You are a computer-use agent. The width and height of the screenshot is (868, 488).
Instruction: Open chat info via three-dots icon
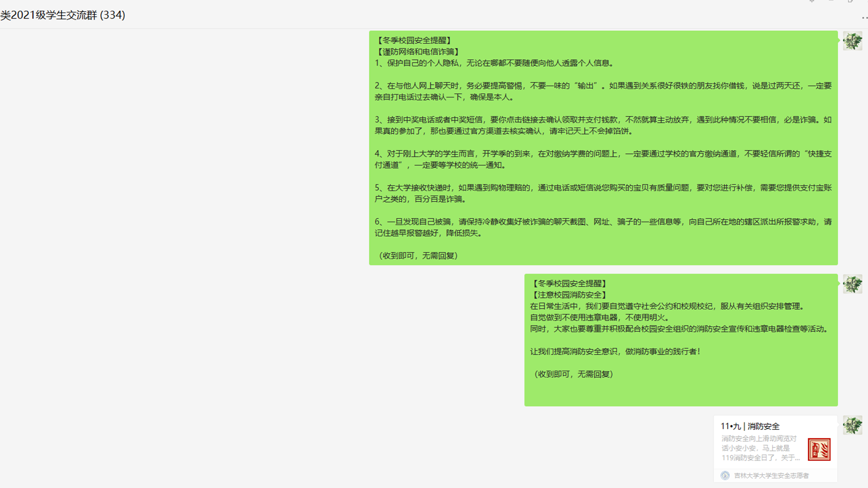(864, 18)
